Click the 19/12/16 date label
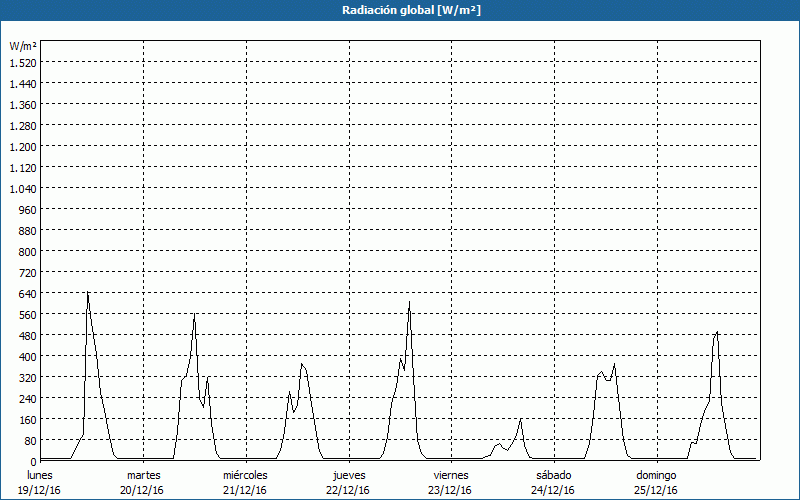Screen dimensions: 800x500 pos(40,490)
